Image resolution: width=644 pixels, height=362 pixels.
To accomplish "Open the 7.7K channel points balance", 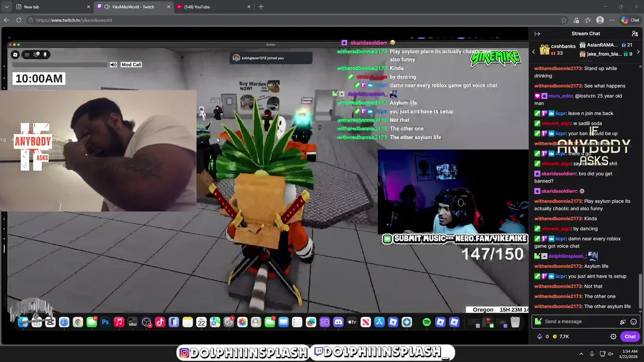I will click(561, 337).
